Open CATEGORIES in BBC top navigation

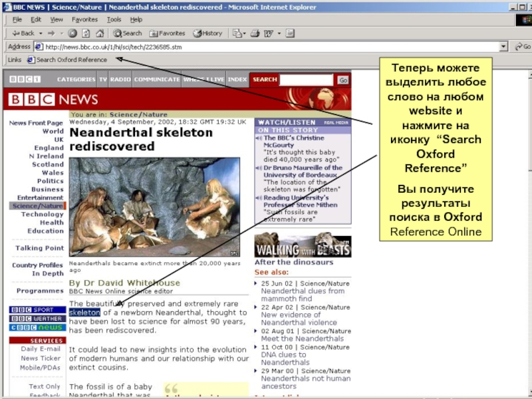coord(76,79)
